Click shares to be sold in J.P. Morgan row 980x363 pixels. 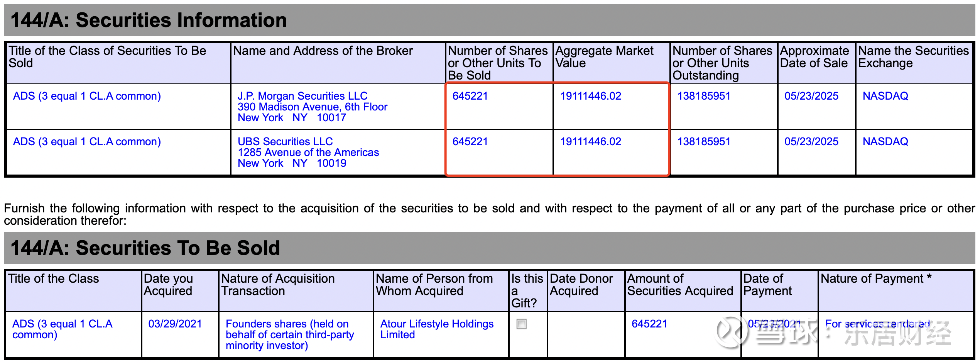click(470, 96)
